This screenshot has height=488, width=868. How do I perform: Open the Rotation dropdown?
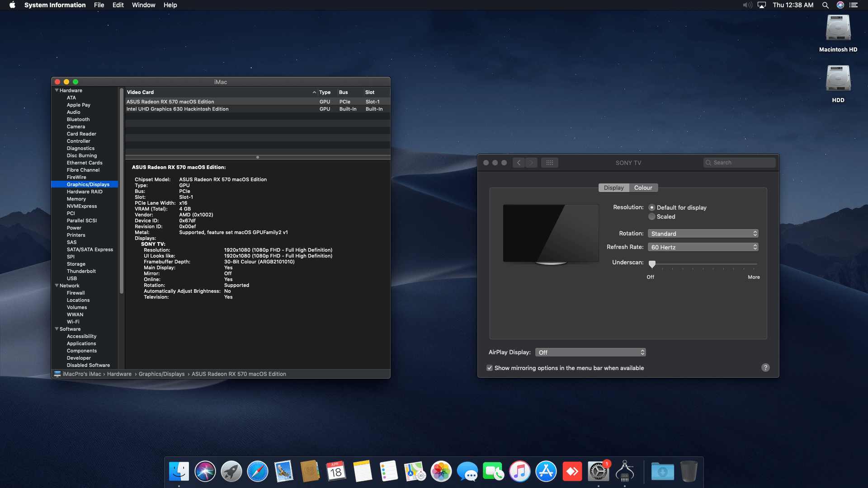coord(703,234)
